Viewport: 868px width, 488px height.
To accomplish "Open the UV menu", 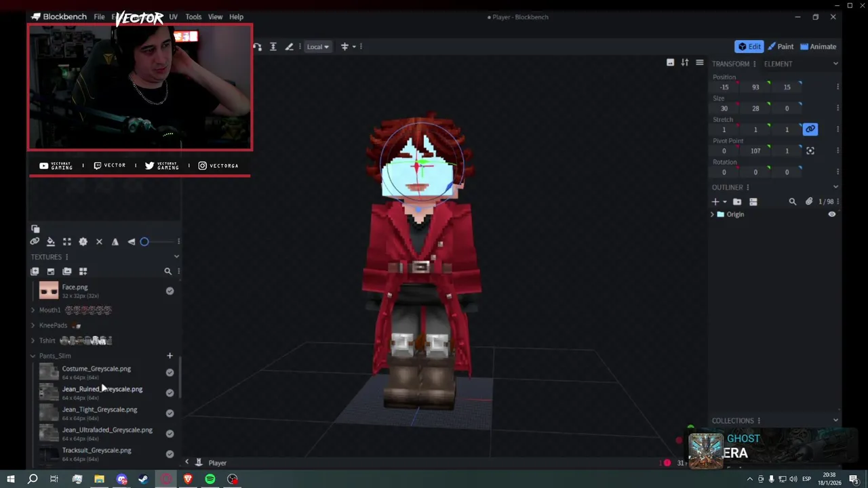I will point(173,17).
